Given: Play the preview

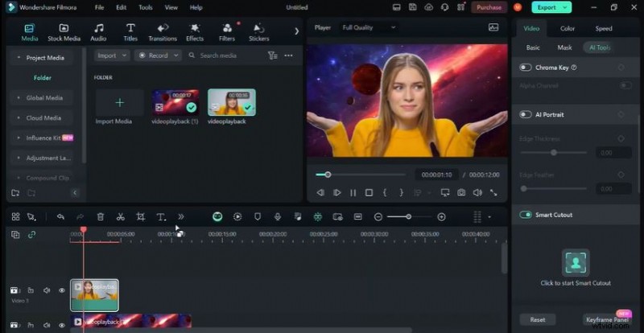Looking at the screenshot, I should point(336,192).
